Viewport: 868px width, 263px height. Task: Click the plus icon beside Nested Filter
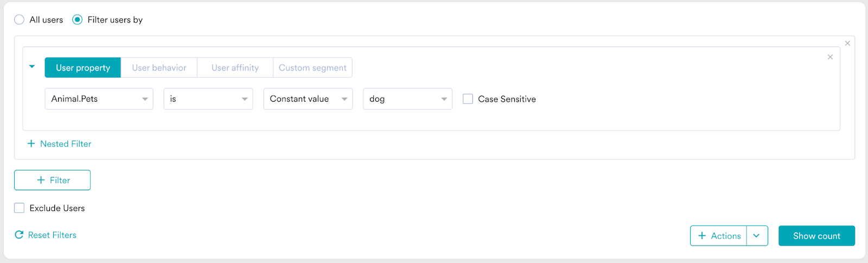pos(31,144)
